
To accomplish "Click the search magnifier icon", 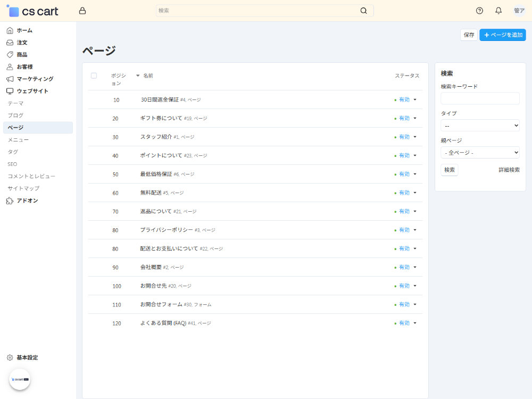I will tap(363, 11).
